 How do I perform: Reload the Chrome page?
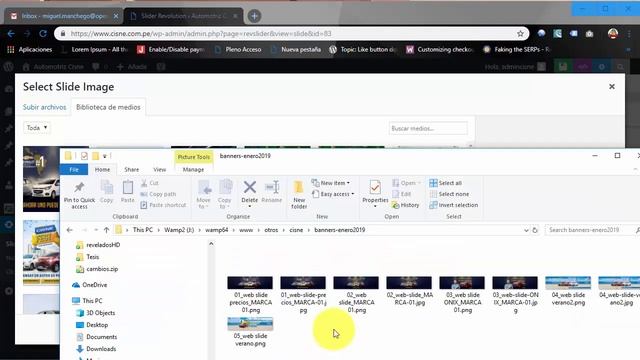42,33
